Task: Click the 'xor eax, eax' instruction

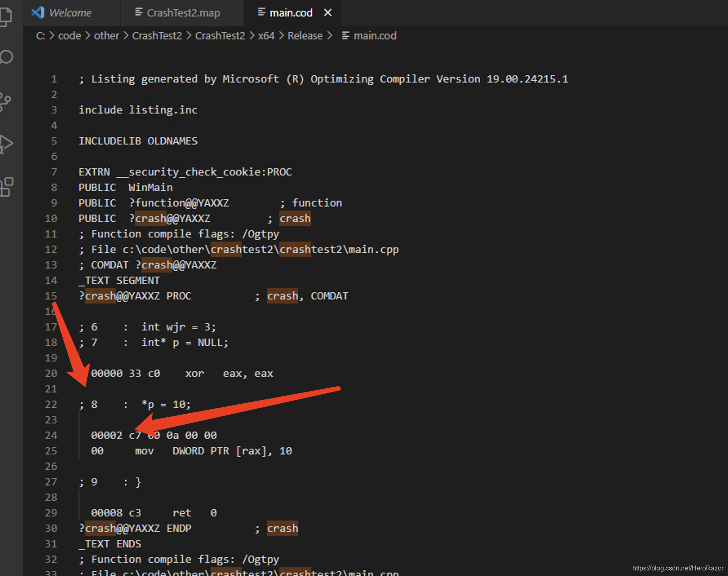Action: [x=229, y=374]
